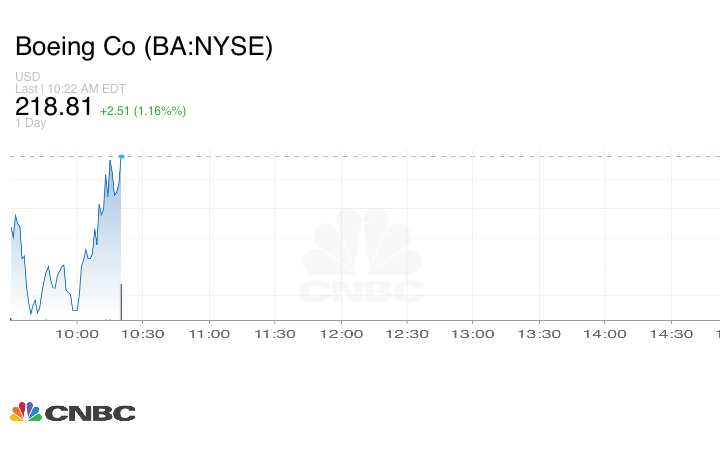Select the 12:00 mark on the time axis
This screenshot has height=450, width=720.
click(340, 334)
